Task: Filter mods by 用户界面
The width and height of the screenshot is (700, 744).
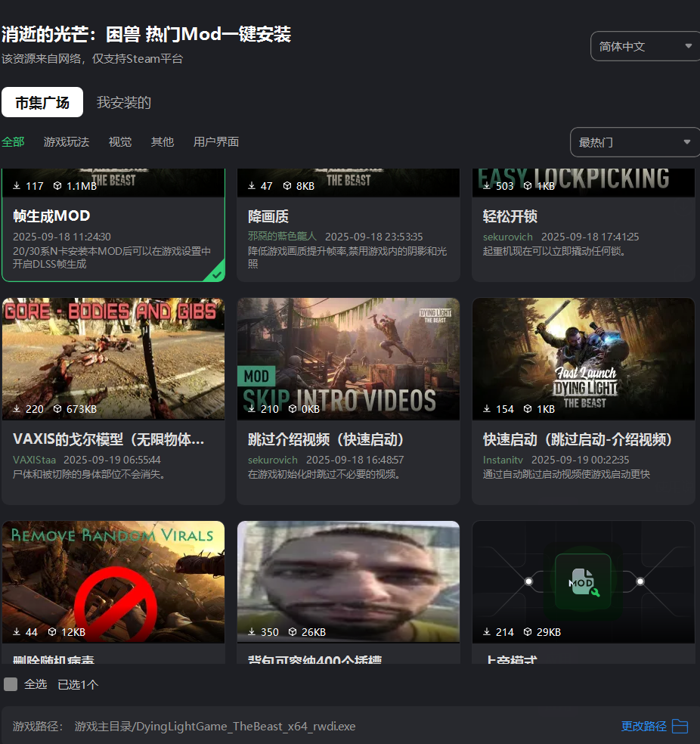Action: click(215, 142)
